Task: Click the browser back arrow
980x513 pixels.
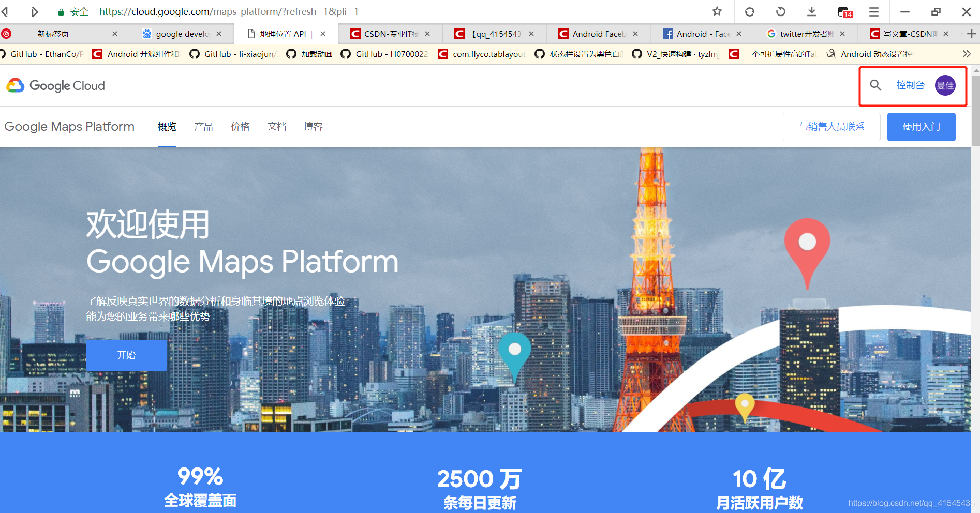Action: point(5,11)
